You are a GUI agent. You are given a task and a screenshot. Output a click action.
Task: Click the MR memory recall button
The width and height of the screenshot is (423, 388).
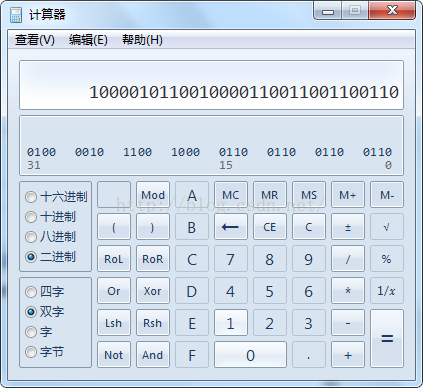click(270, 195)
